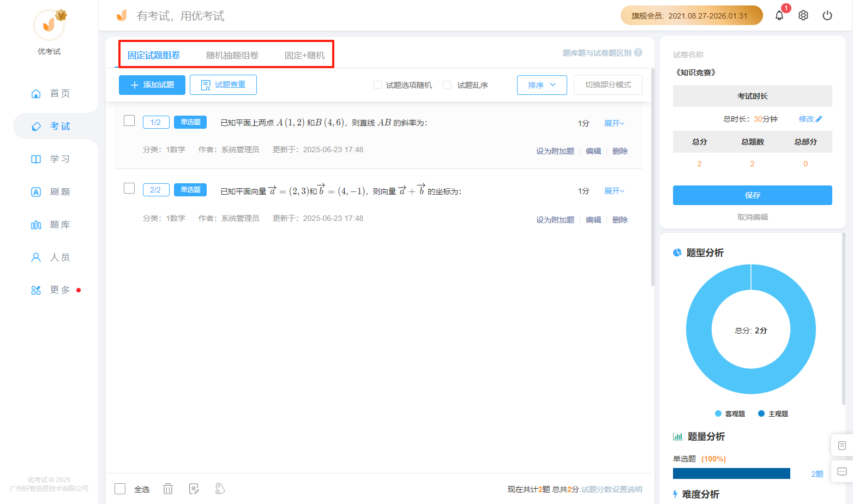Expand question 1/2 with 展开
The width and height of the screenshot is (853, 504).
614,123
